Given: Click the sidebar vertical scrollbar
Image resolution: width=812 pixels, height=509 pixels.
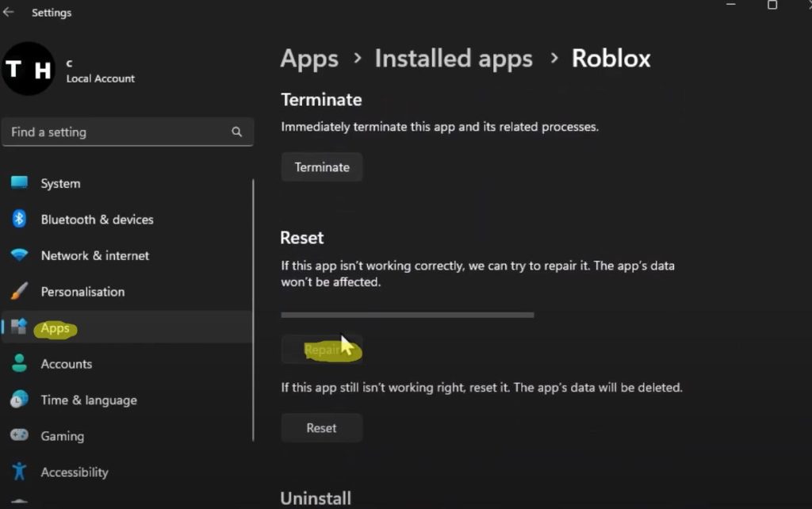Looking at the screenshot, I should point(253,310).
